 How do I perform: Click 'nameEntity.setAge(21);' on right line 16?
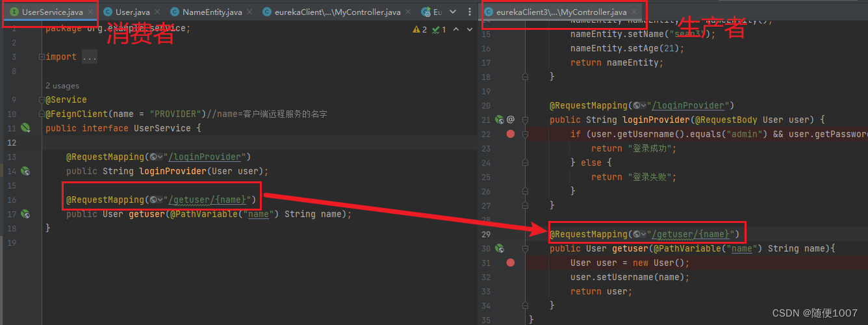(628, 48)
